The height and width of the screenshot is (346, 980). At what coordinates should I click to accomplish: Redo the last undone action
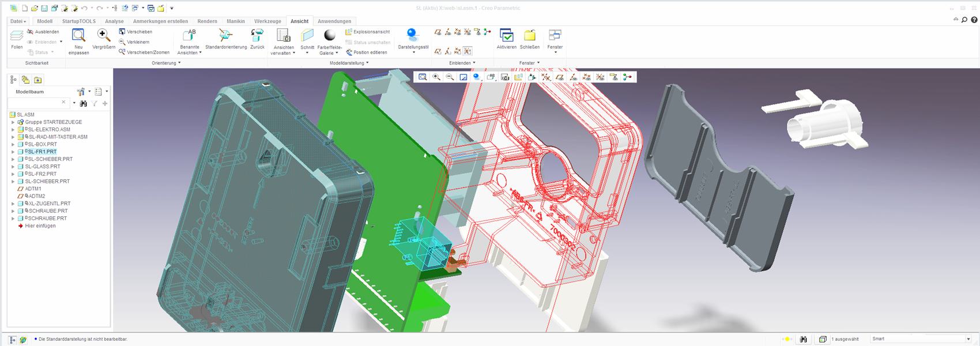coord(100,8)
